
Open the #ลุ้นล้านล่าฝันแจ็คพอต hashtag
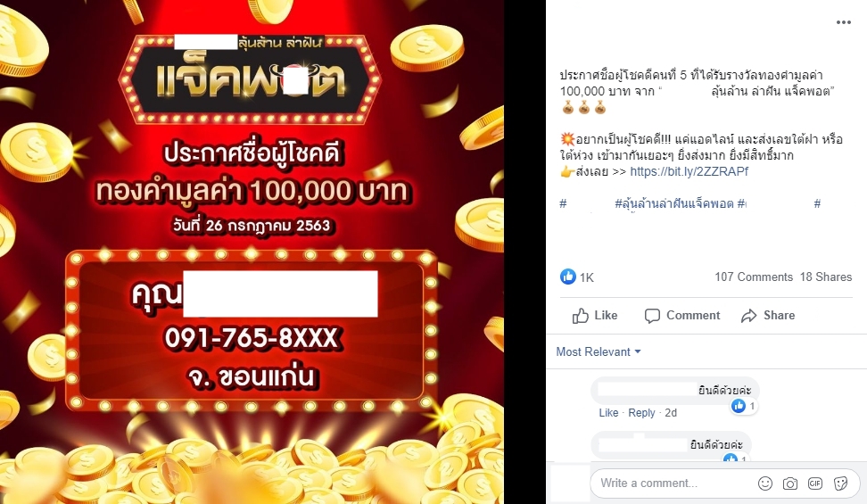[674, 203]
